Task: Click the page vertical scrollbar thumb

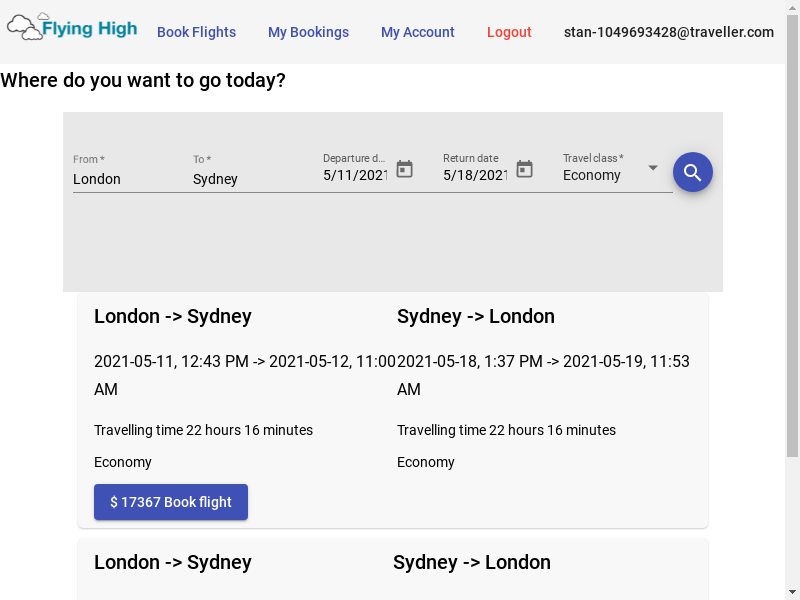Action: [792, 236]
